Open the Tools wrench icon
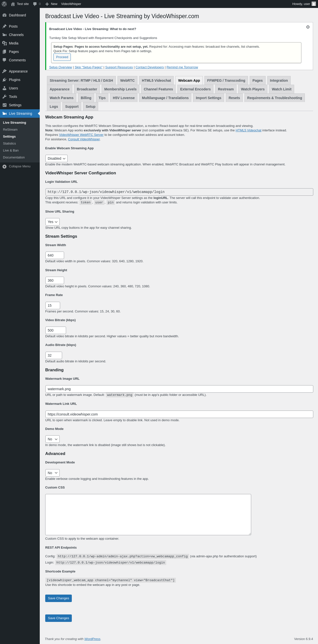The width and height of the screenshot is (318, 644). point(4,97)
